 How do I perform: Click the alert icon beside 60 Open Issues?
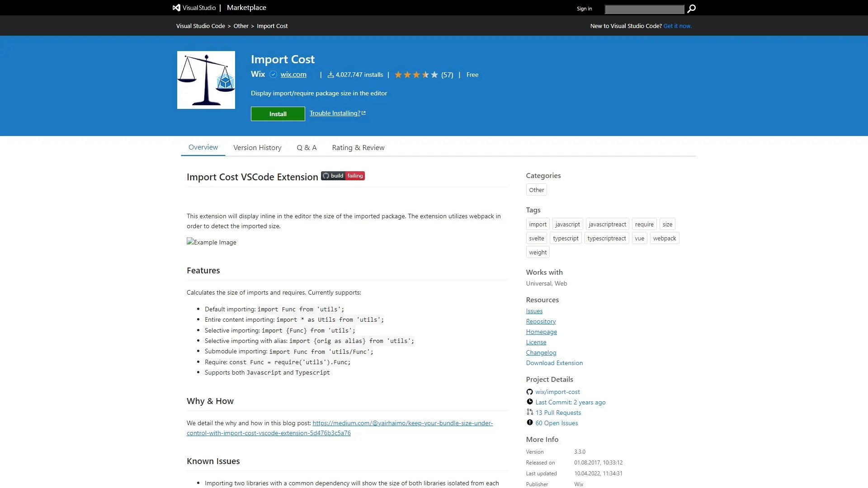point(529,422)
